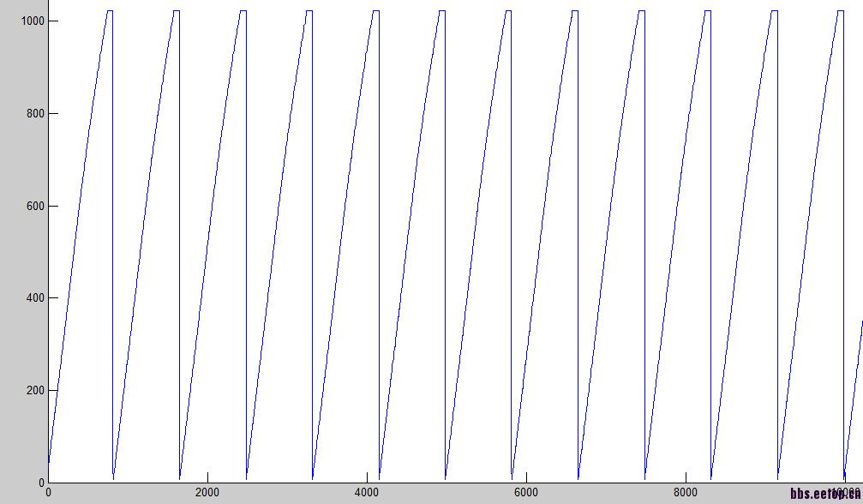The width and height of the screenshot is (863, 504).
Task: Click the y-axis tick label 400
Action: (34, 298)
